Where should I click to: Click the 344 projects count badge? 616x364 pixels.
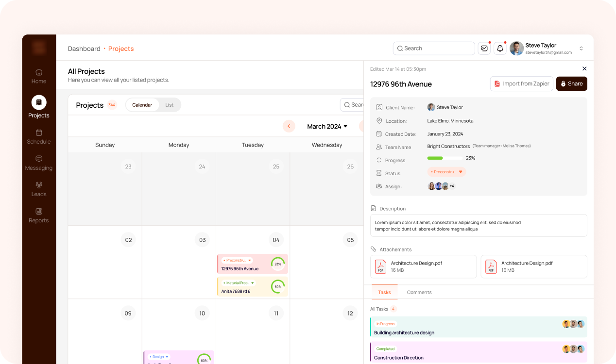pyautogui.click(x=112, y=105)
